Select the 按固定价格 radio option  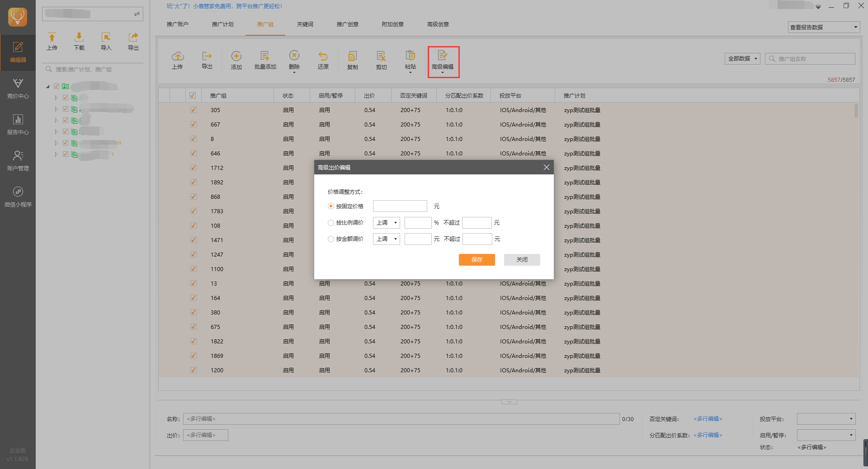(331, 206)
